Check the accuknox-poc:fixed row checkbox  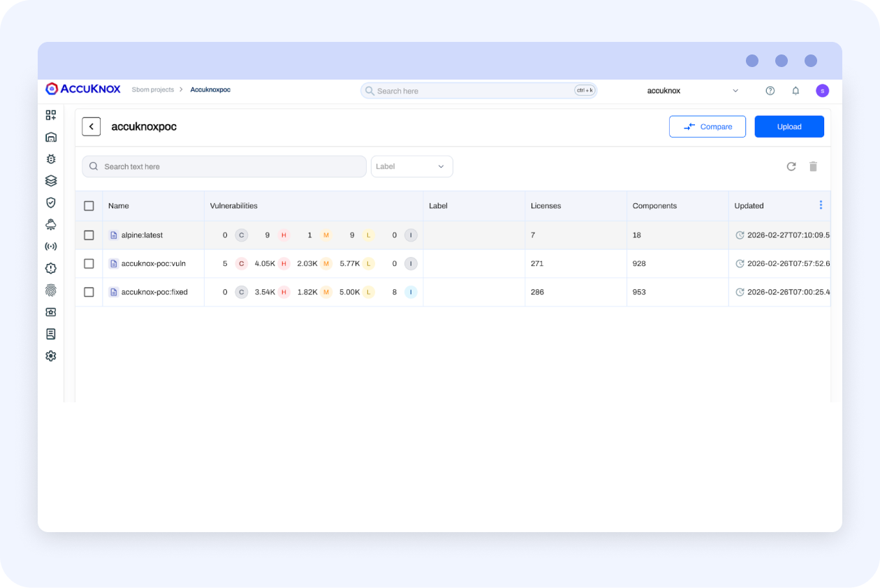tap(89, 292)
